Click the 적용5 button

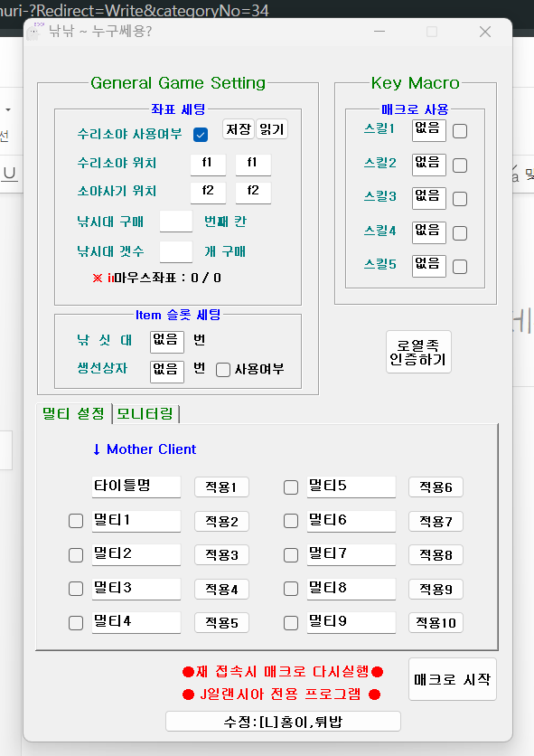[221, 623]
